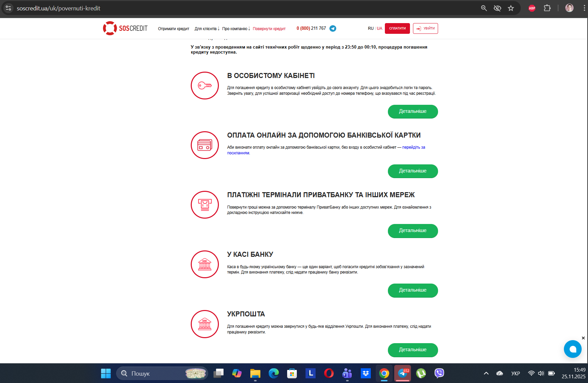Click the icon beside the Укрпошта heading

pos(205,324)
